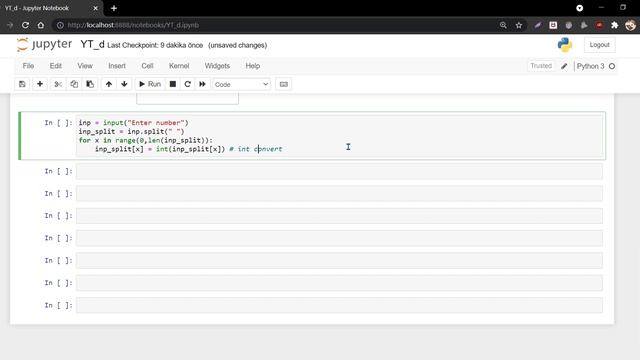Copy selected cells icon

click(74, 84)
